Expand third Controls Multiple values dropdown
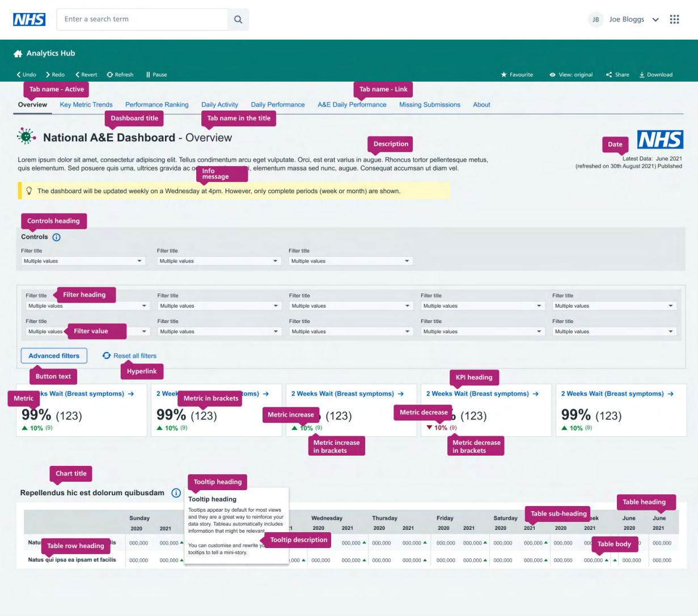The height and width of the screenshot is (616, 698). coord(350,261)
